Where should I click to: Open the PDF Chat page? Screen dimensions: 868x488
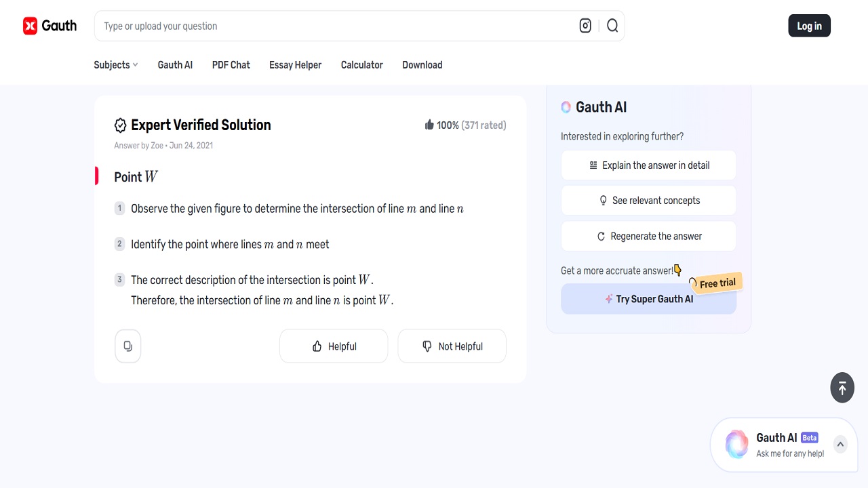pyautogui.click(x=231, y=65)
